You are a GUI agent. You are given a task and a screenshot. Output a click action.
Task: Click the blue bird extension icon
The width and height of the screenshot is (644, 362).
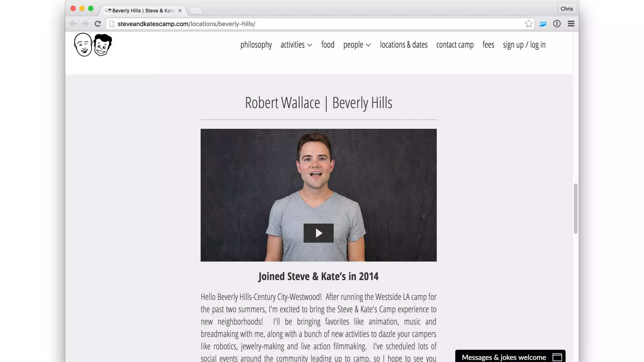point(543,24)
